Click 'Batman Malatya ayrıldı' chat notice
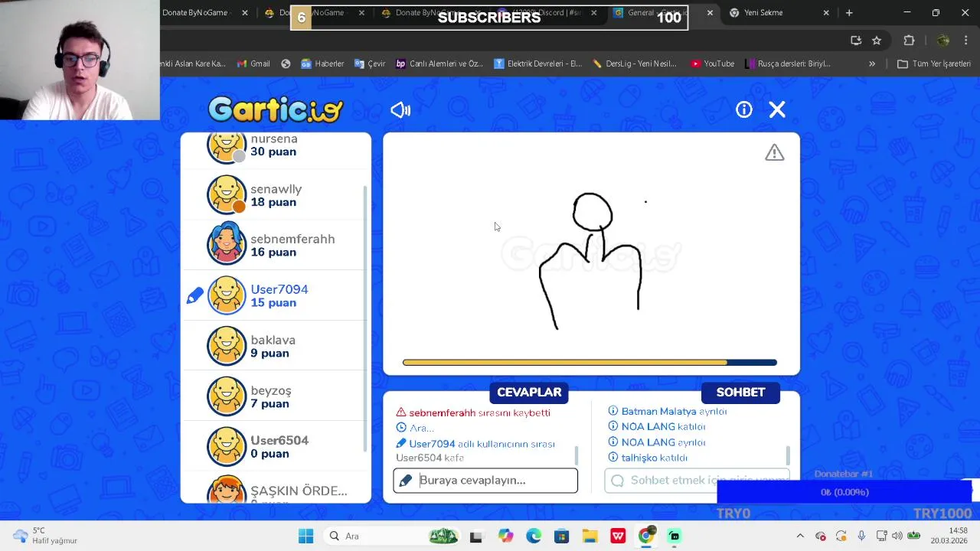980x551 pixels. [674, 411]
